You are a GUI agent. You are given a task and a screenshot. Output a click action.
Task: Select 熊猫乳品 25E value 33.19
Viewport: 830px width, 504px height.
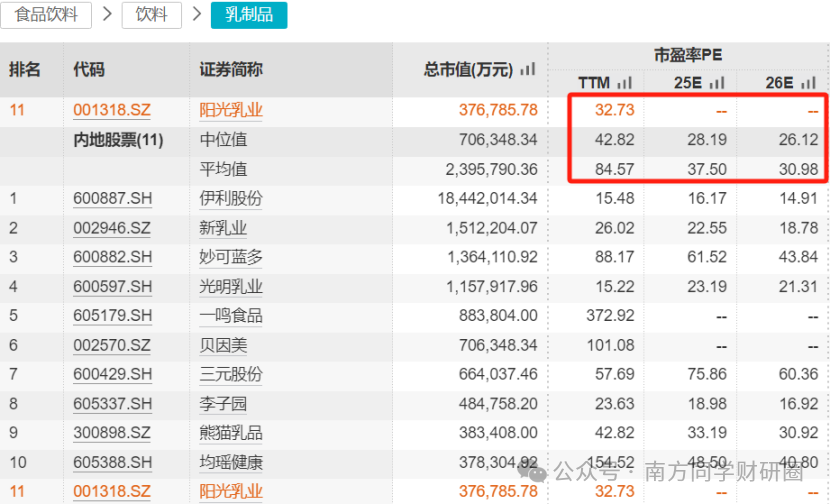(x=707, y=433)
